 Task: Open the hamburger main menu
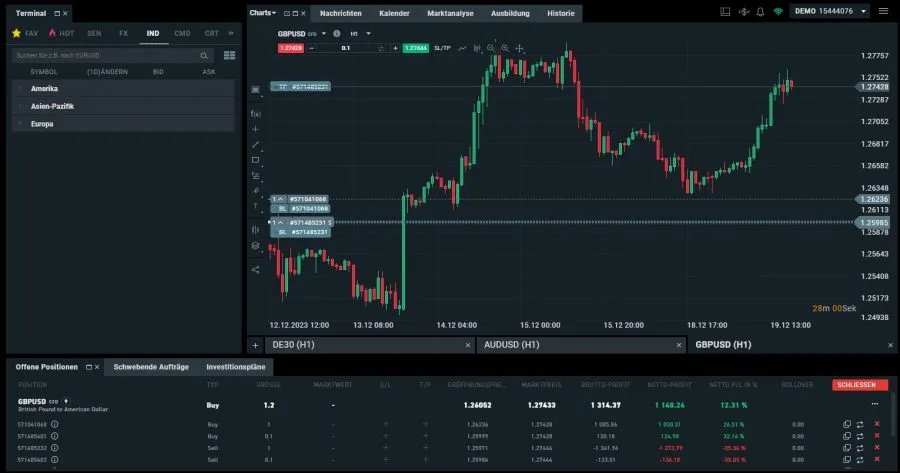pos(884,13)
